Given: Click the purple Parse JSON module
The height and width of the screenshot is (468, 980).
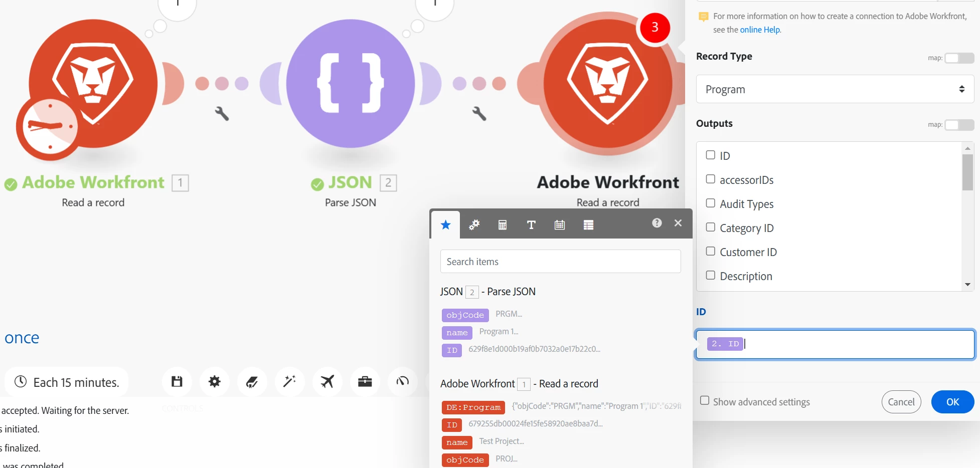Looking at the screenshot, I should pos(351,84).
